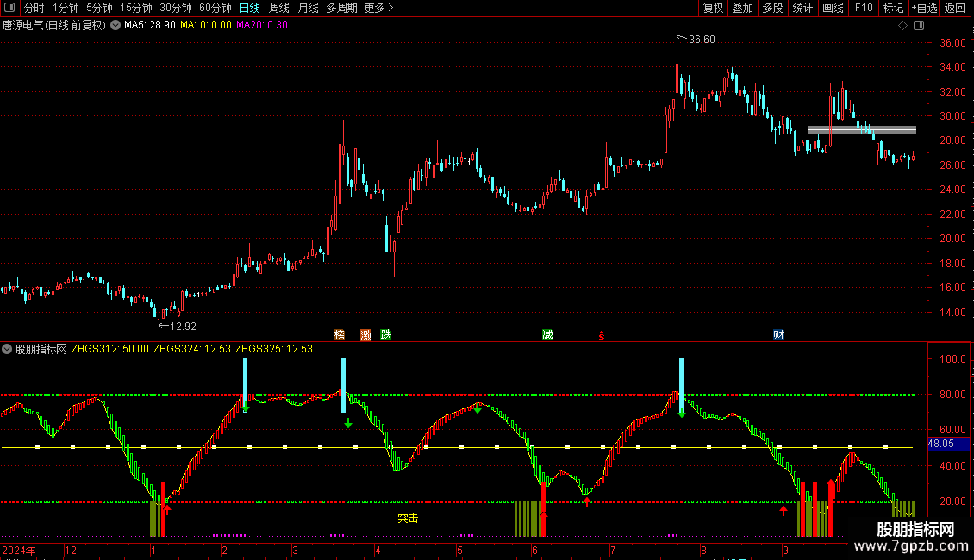Select the 15分钟 period tab
The width and height of the screenshot is (974, 560).
tap(136, 8)
